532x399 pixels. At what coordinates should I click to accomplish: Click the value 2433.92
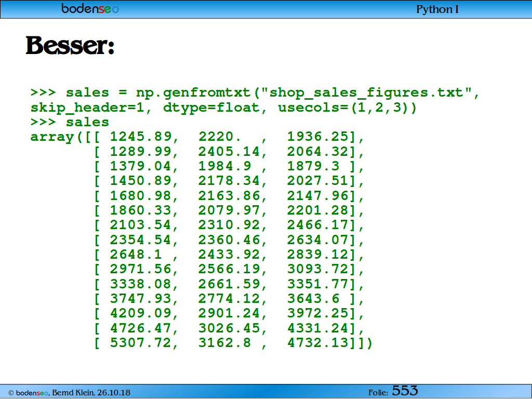tap(229, 254)
